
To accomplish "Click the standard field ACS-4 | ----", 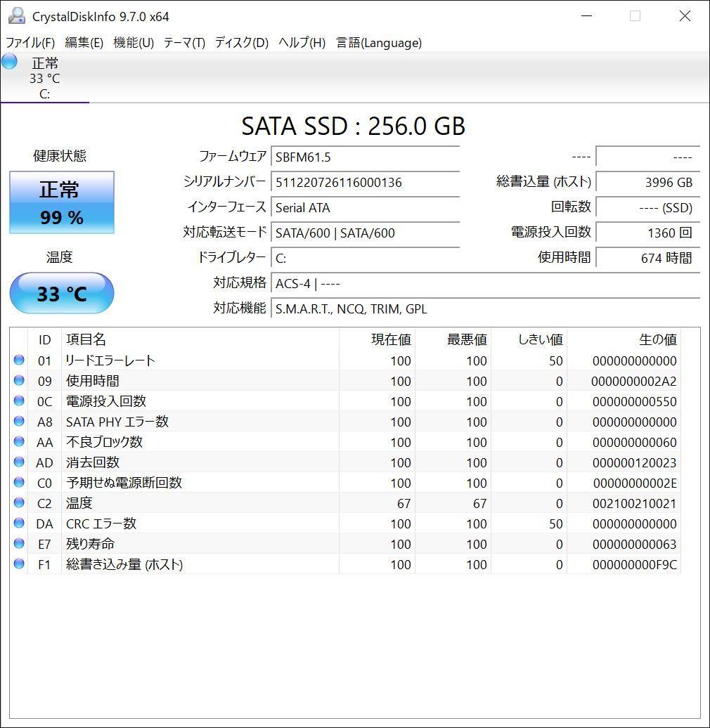I will [x=486, y=283].
